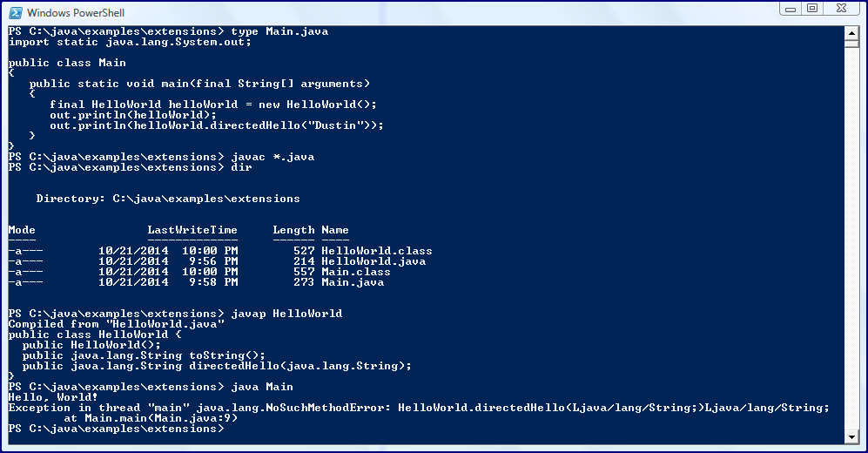Click the 273-byte Main.java listing entry

coord(352,282)
